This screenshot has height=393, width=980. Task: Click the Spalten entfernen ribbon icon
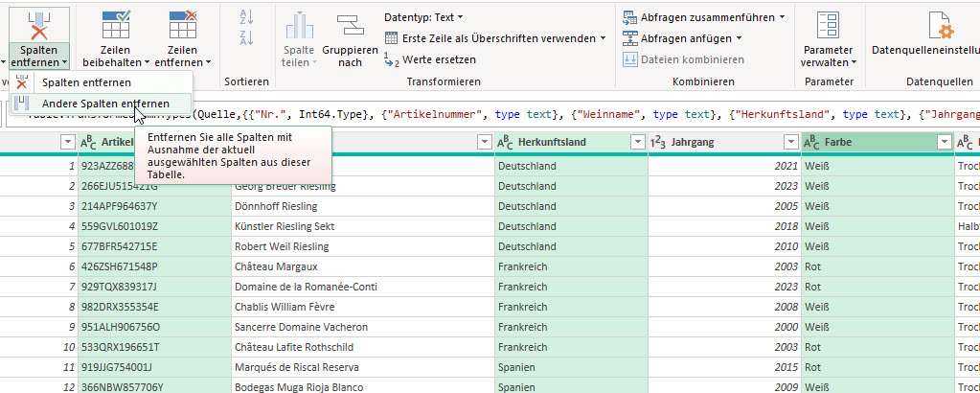[x=38, y=25]
